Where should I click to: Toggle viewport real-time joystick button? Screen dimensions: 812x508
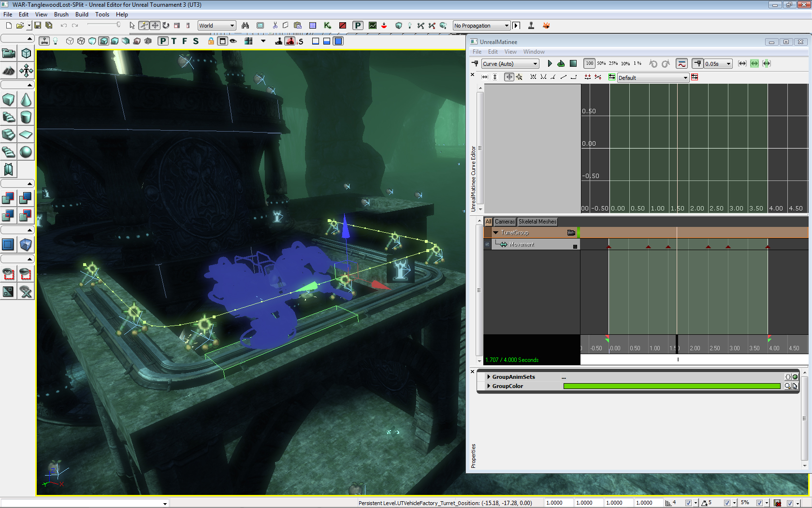click(x=44, y=41)
